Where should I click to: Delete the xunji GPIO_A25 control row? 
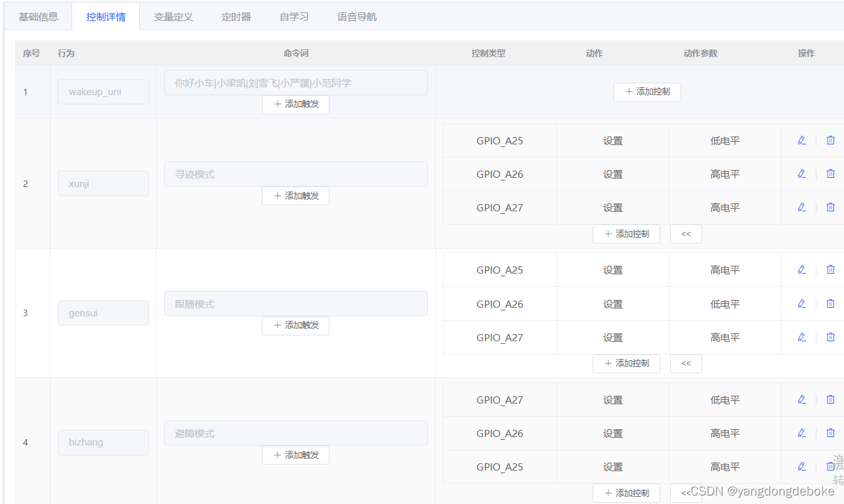click(830, 140)
